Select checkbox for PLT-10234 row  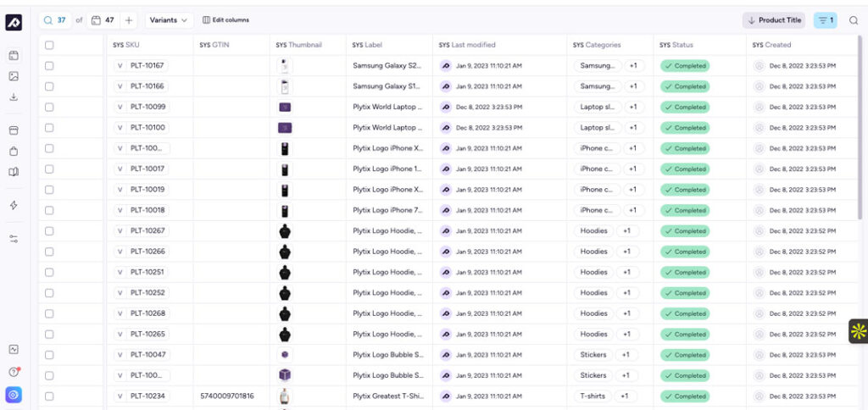49,396
